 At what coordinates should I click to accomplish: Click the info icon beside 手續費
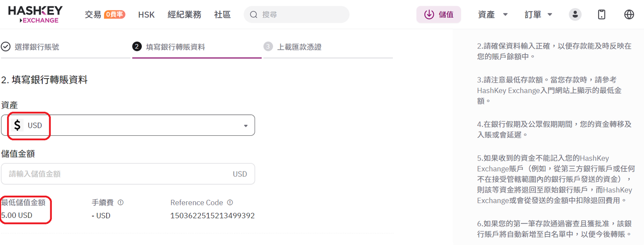(121, 203)
